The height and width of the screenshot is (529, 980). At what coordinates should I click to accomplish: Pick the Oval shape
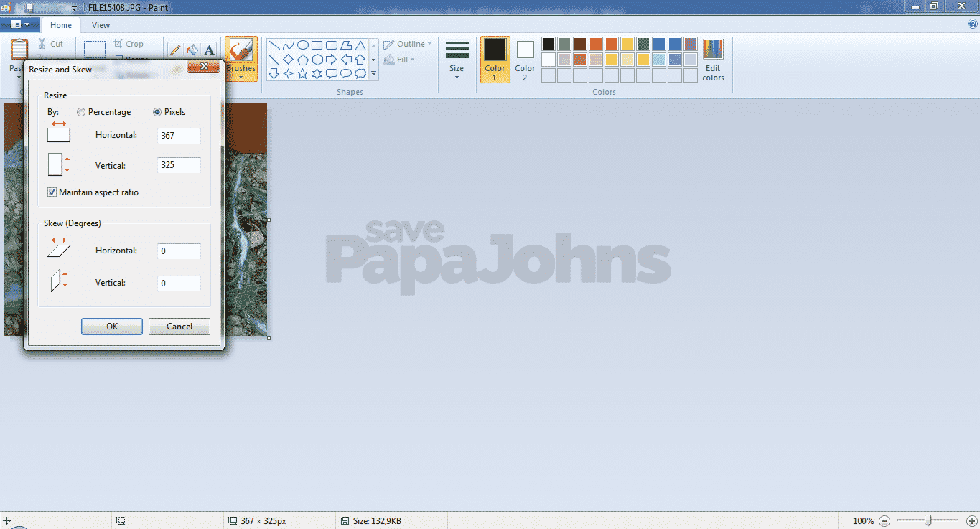(302, 45)
